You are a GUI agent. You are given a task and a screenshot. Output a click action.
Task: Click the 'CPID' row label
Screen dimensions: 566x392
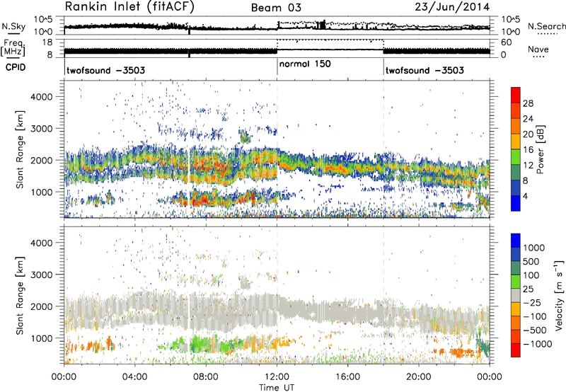point(16,67)
